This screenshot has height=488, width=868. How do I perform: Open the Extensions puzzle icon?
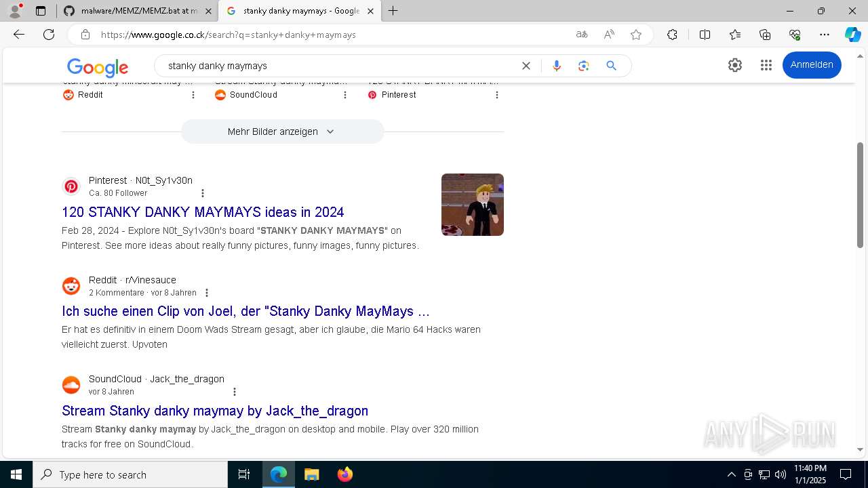pyautogui.click(x=672, y=35)
